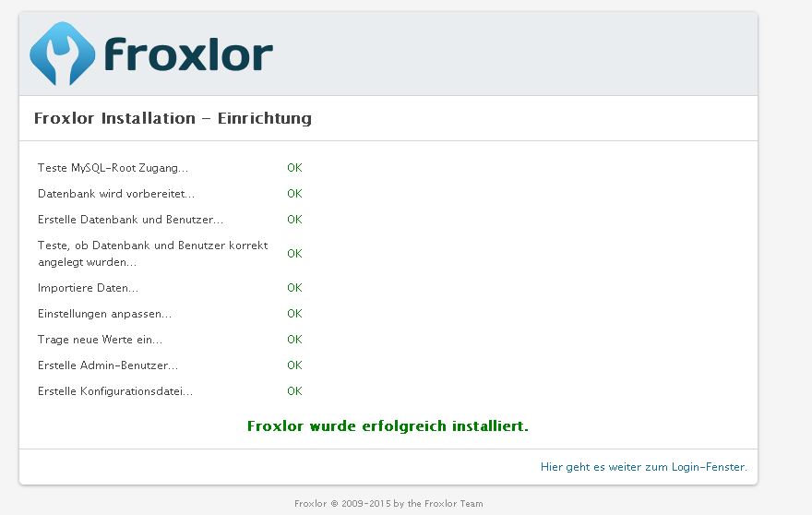Click the OK status for Importiere Daten
812x515 pixels.
click(x=294, y=288)
